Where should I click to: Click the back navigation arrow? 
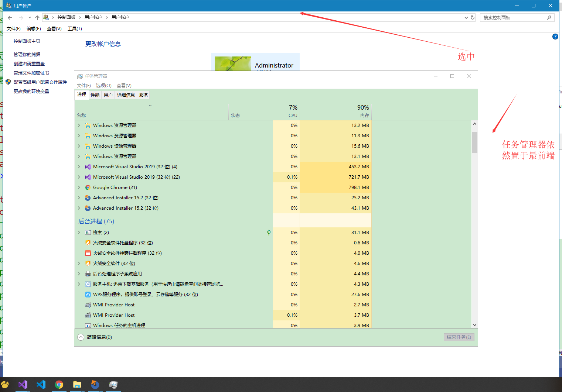10,17
